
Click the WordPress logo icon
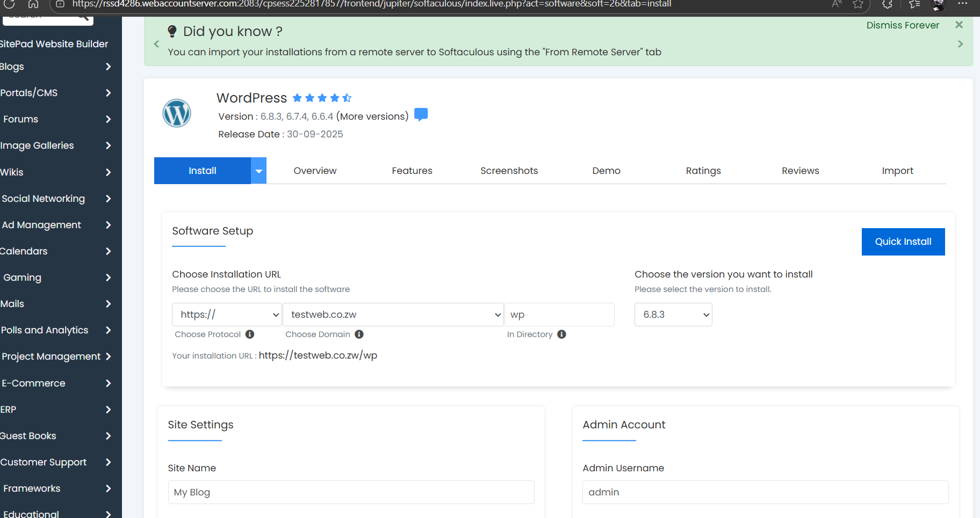coord(177,113)
